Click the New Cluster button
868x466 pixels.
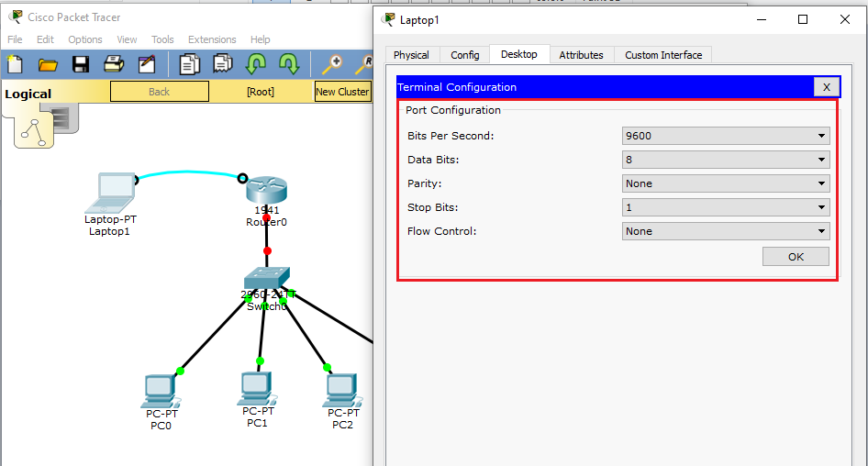coord(342,92)
